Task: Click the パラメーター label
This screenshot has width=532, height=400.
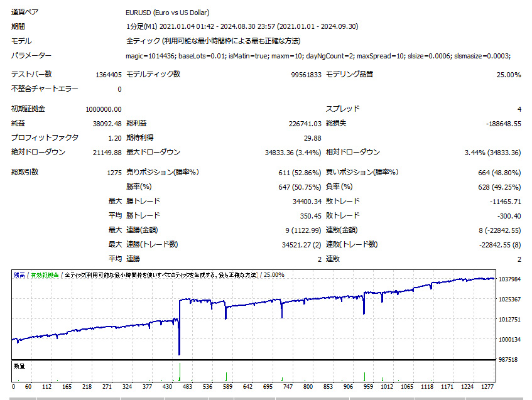Action: (31, 55)
